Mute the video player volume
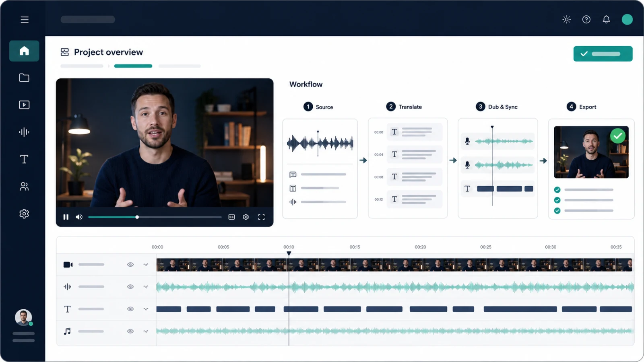The height and width of the screenshot is (362, 644). point(79,217)
